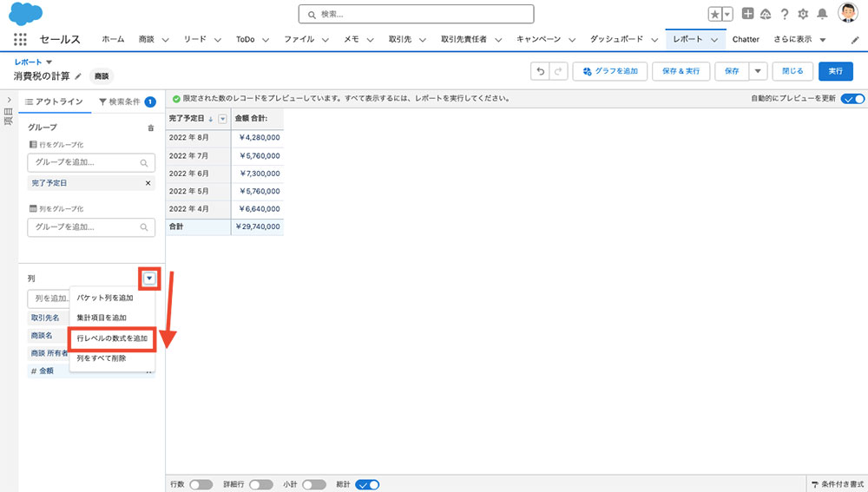Open the dropdown next to 保存 button
The height and width of the screenshot is (492, 868).
[x=758, y=71]
